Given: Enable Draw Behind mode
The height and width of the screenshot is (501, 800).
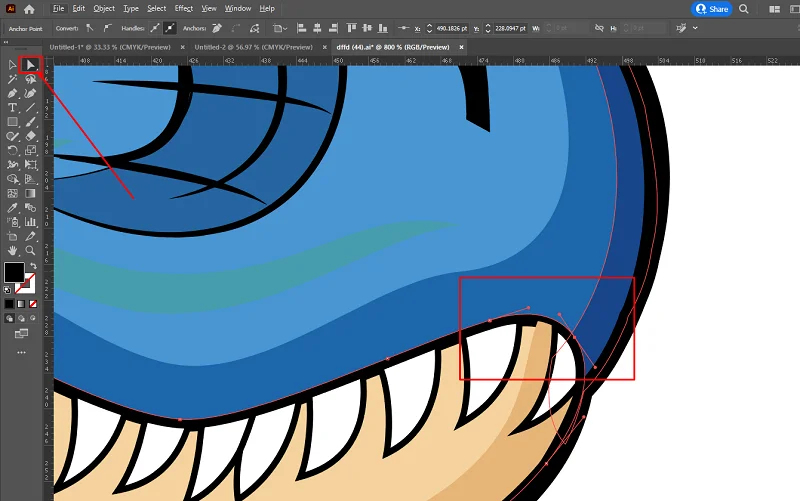Looking at the screenshot, I should pos(21,318).
